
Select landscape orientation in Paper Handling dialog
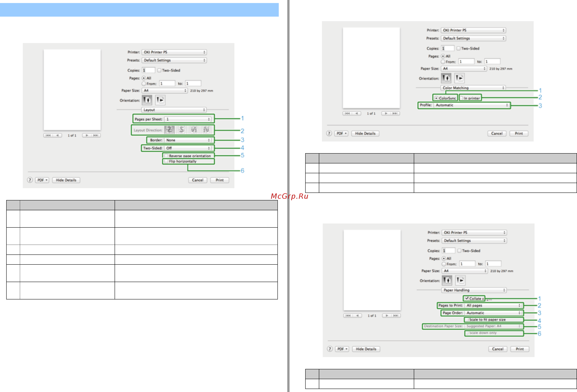pos(460,280)
